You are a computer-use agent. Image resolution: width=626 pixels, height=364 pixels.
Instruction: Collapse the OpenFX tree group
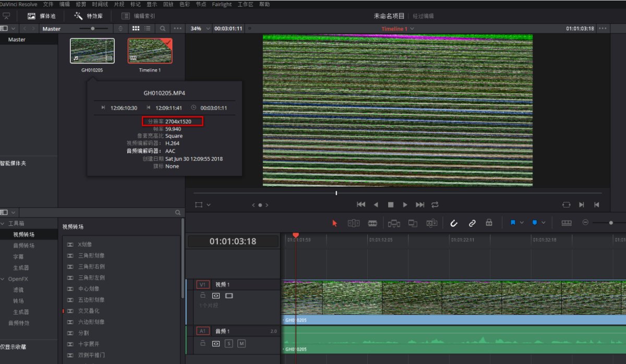(x=3, y=279)
